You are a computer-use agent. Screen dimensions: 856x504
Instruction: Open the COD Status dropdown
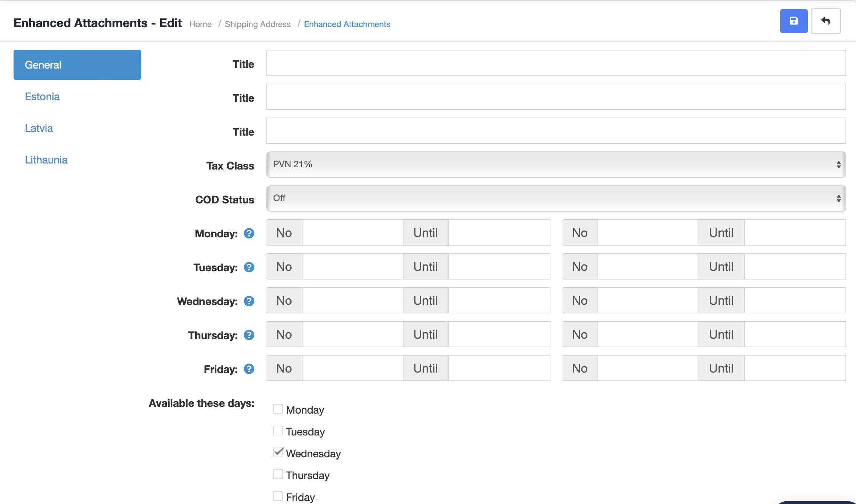556,199
